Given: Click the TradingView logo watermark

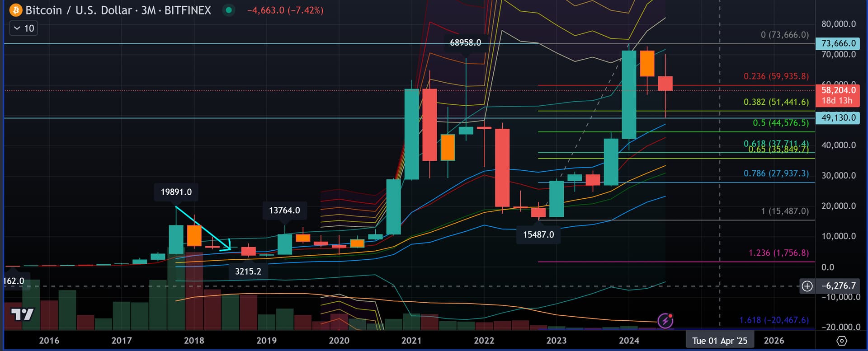Looking at the screenshot, I should tap(22, 314).
